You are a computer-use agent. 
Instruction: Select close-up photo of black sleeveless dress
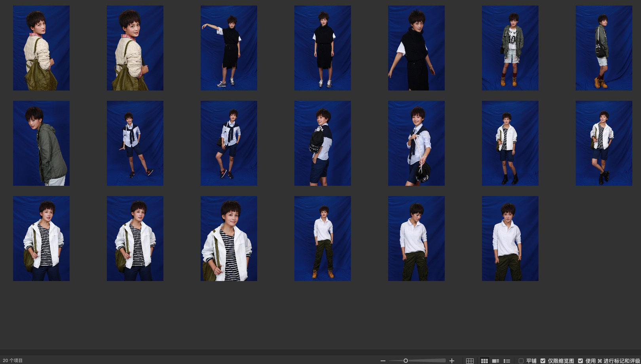[x=416, y=48]
